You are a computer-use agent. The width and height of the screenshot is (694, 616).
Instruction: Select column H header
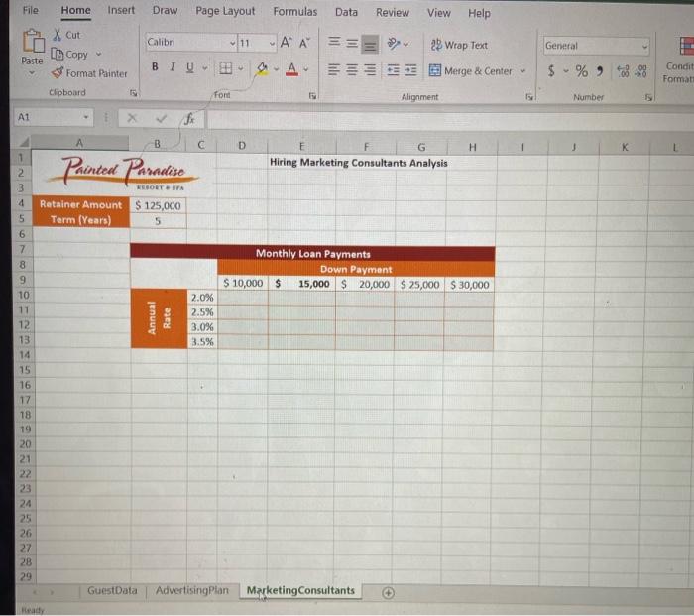coord(472,147)
